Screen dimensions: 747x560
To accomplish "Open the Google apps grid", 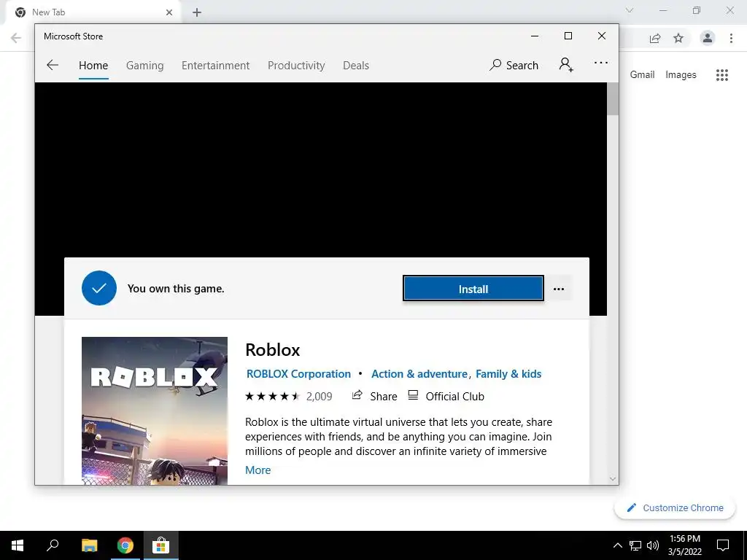I will tap(722, 75).
